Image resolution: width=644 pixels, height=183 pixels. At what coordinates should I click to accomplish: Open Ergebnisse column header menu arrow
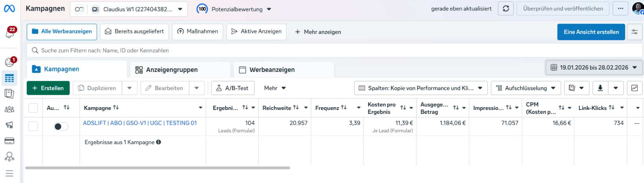pyautogui.click(x=253, y=108)
